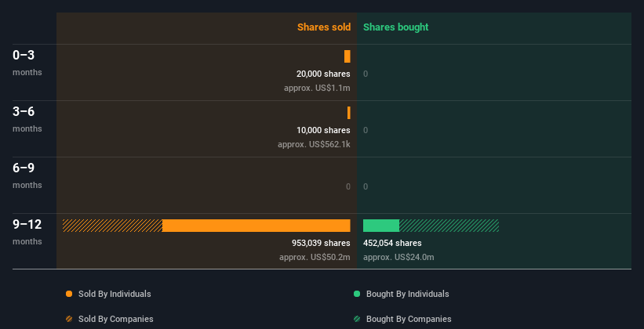Click the hatched Bought By Companies legend icon

tap(357, 319)
